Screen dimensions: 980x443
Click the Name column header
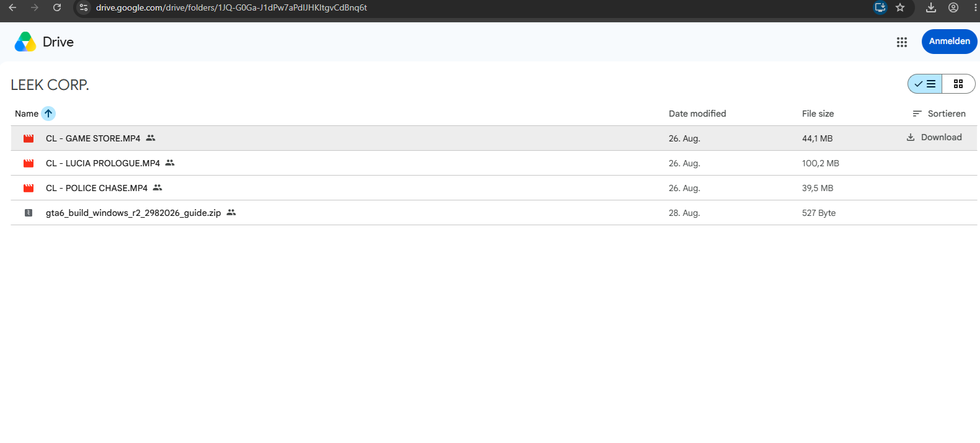[x=27, y=114]
